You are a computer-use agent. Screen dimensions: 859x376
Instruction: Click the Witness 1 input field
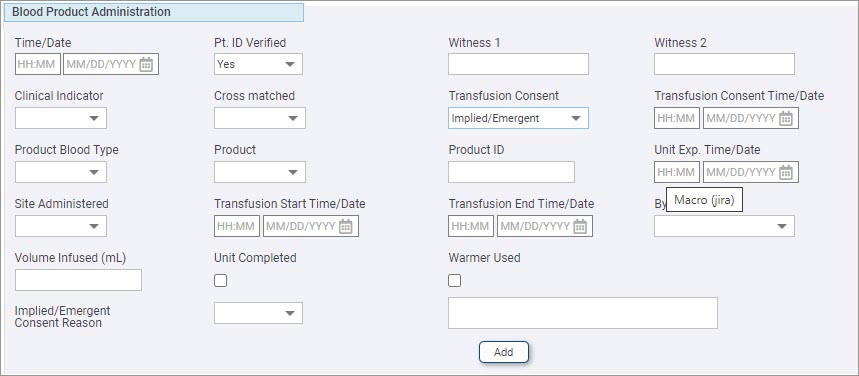pyautogui.click(x=518, y=64)
